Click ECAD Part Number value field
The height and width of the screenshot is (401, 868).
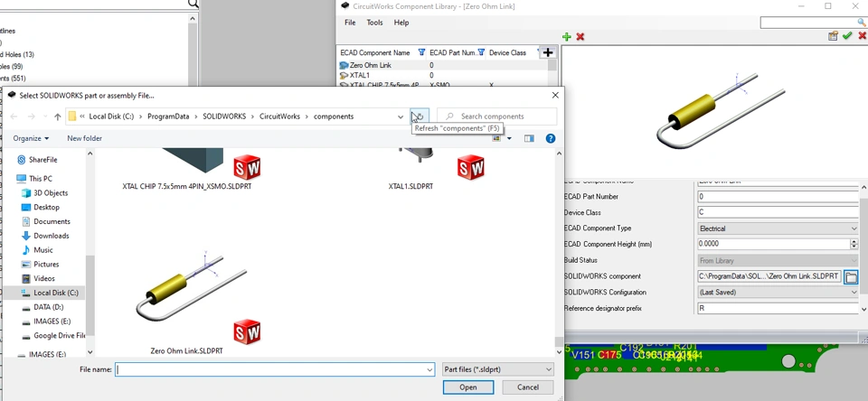(x=778, y=197)
